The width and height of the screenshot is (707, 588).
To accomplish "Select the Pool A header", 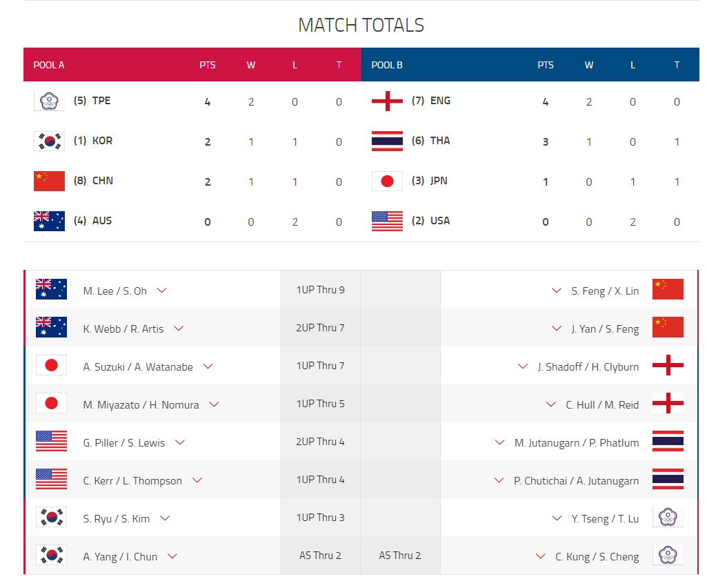I will 49,66.
